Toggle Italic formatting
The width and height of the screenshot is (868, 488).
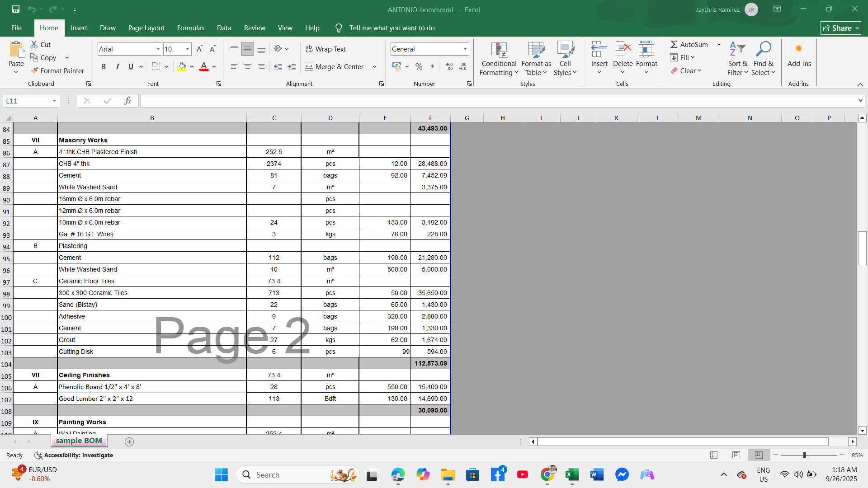click(x=118, y=66)
